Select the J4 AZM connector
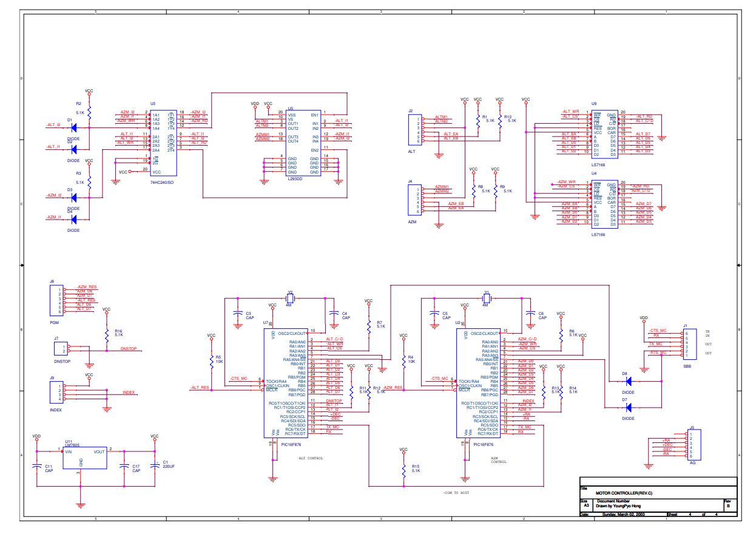 coord(414,200)
